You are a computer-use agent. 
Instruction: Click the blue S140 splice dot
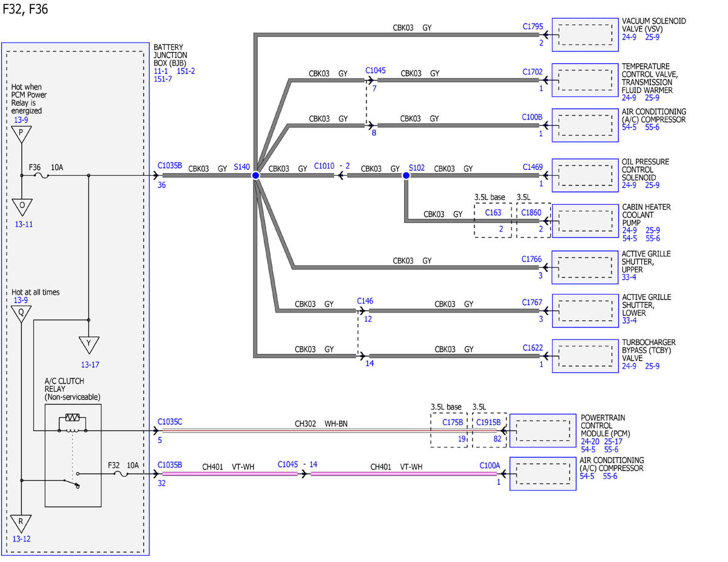(256, 175)
